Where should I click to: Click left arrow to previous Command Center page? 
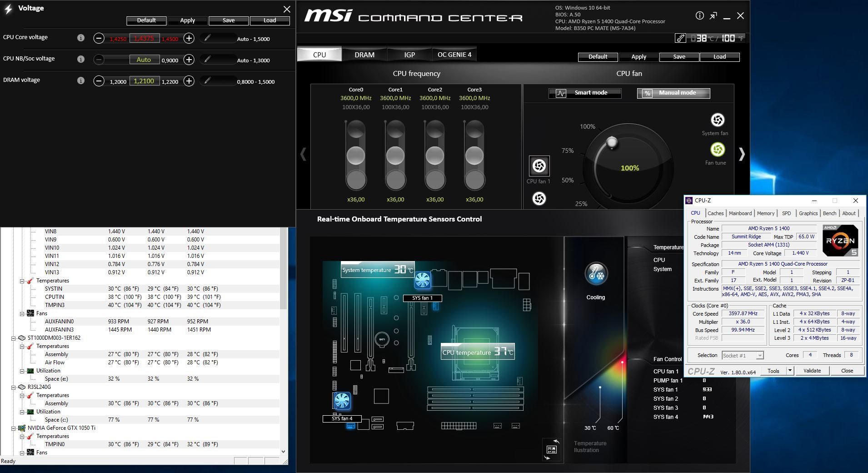303,154
